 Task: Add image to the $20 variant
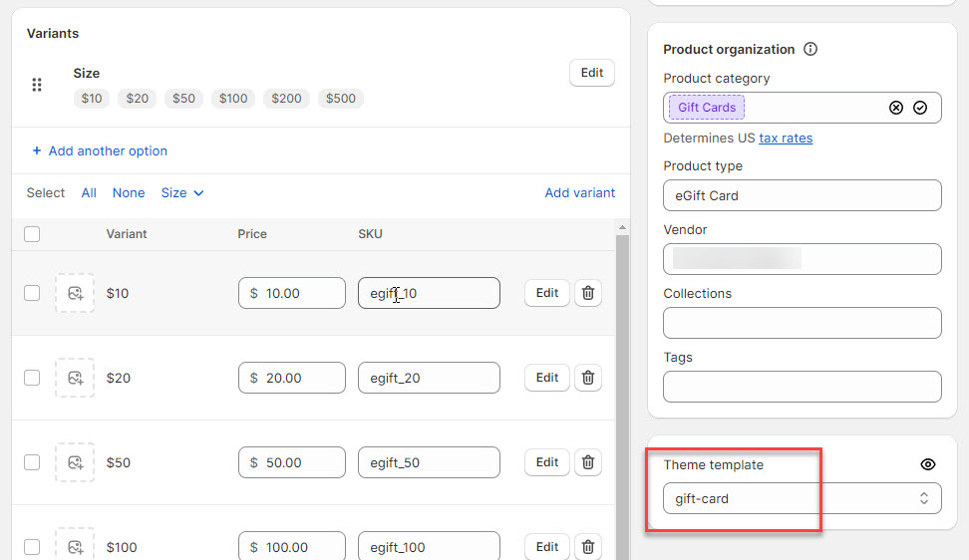click(75, 378)
